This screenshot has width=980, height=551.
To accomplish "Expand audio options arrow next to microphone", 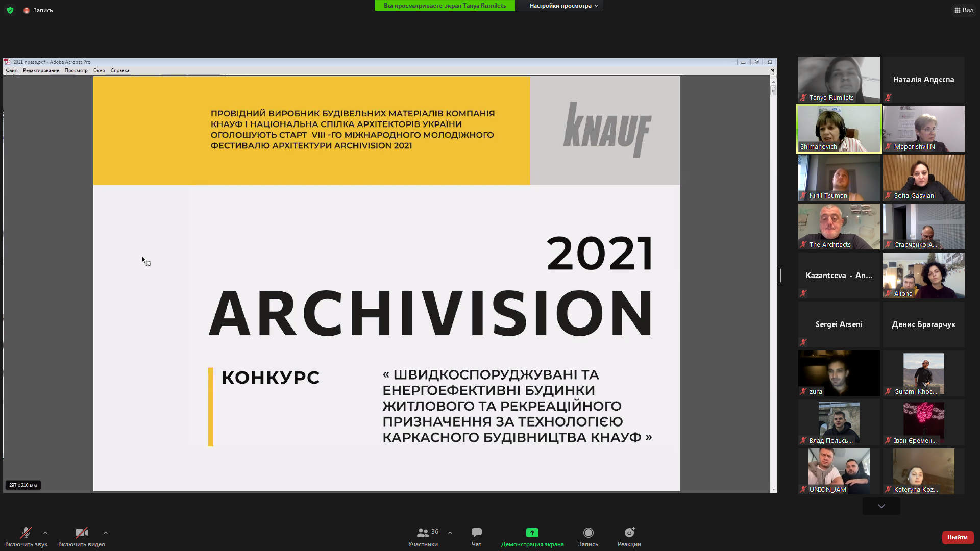I will (45, 533).
